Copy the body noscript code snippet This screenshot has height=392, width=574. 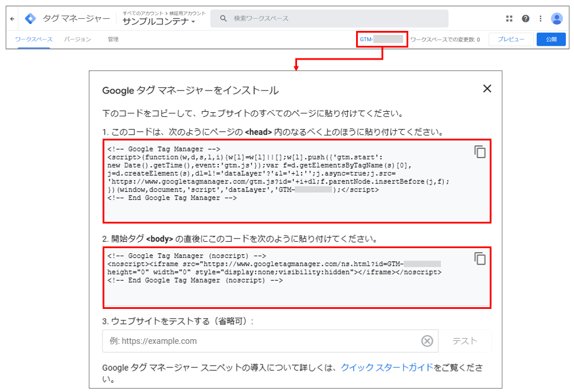tap(480, 258)
